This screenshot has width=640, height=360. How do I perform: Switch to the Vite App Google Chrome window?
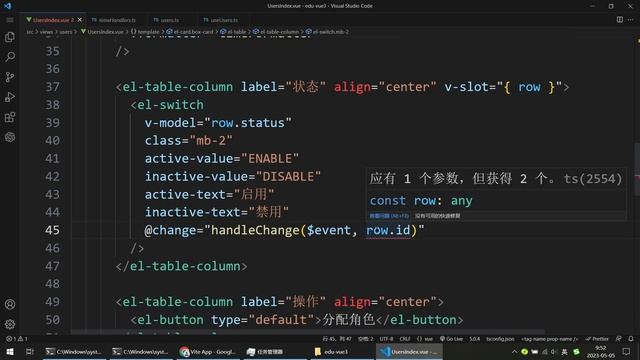pos(208,351)
